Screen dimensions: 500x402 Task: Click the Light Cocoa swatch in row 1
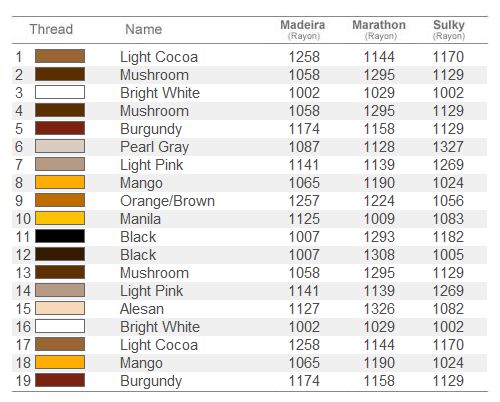pos(60,56)
